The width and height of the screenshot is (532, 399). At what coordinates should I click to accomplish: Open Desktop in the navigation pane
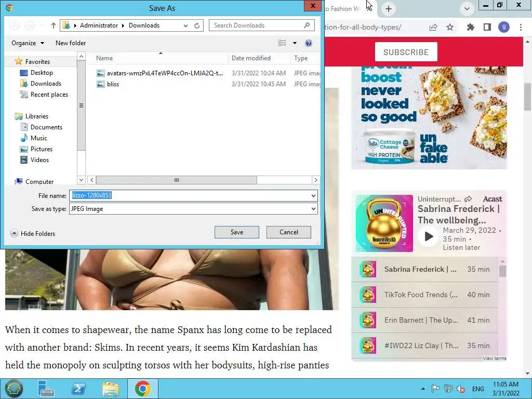(42, 73)
